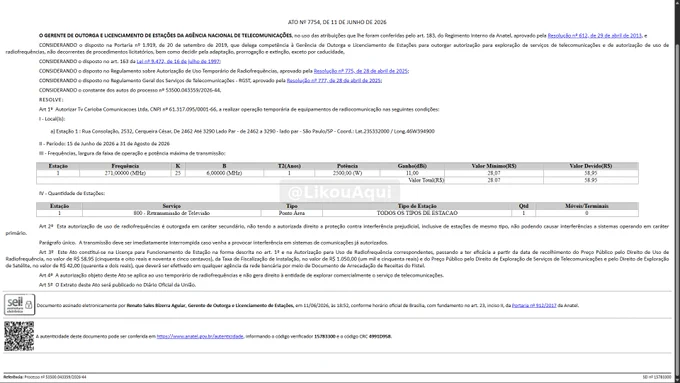Click the SEI nº 15783300 footer text
Image resolution: width=680 pixels, height=383 pixels.
click(657, 377)
